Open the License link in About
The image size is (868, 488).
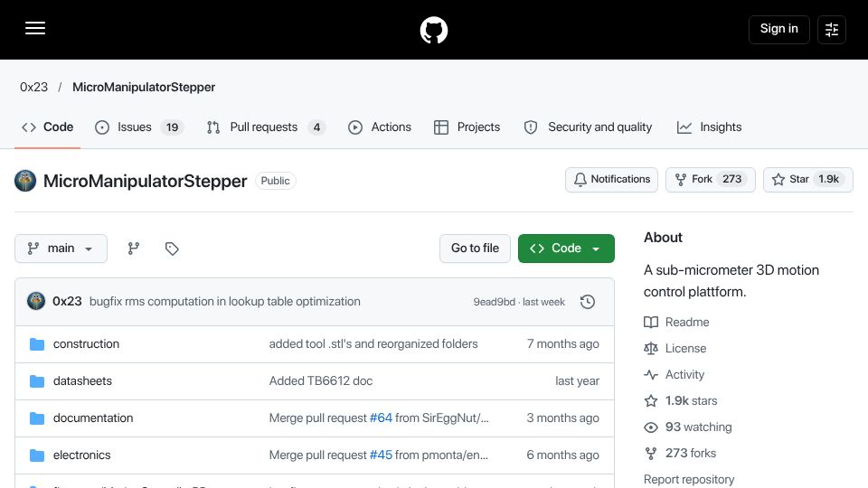point(675,349)
